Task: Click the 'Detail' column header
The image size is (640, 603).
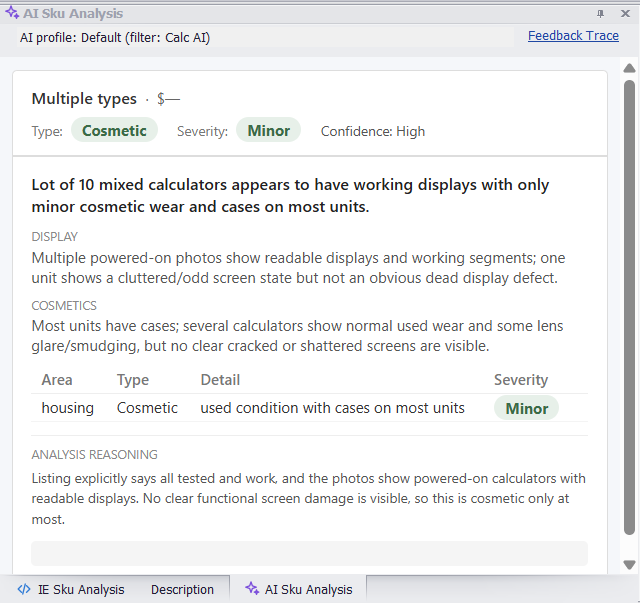Action: tap(220, 380)
